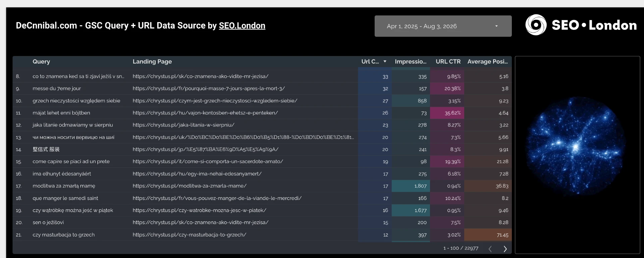Viewport: 644px width, 258px height.
Task: Open the date range dropdown
Action: [443, 26]
